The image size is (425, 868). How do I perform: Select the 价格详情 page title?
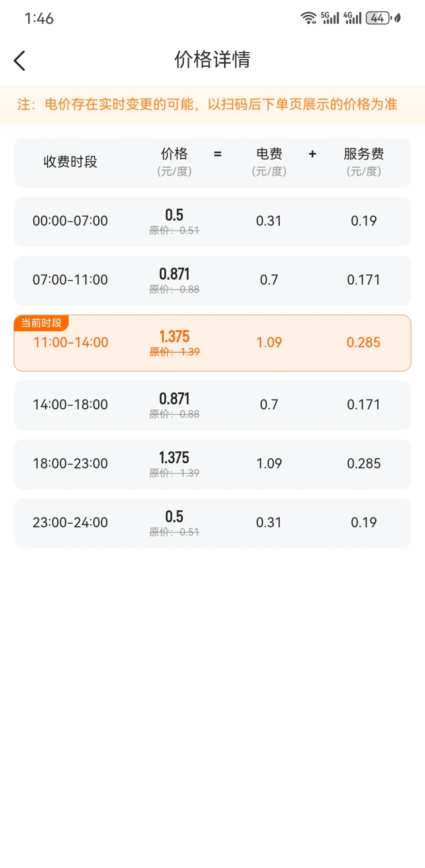pyautogui.click(x=212, y=59)
